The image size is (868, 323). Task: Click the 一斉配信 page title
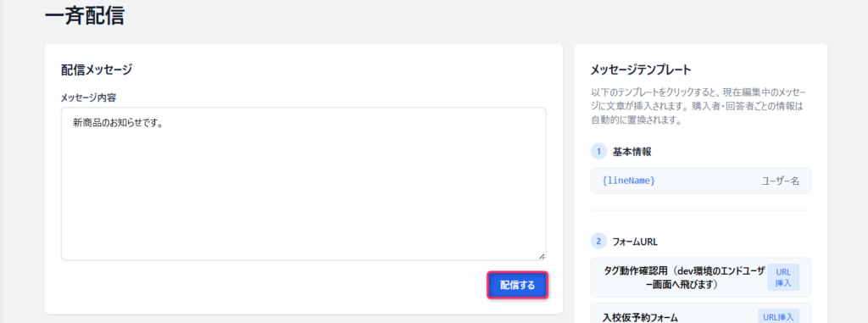pos(84,15)
